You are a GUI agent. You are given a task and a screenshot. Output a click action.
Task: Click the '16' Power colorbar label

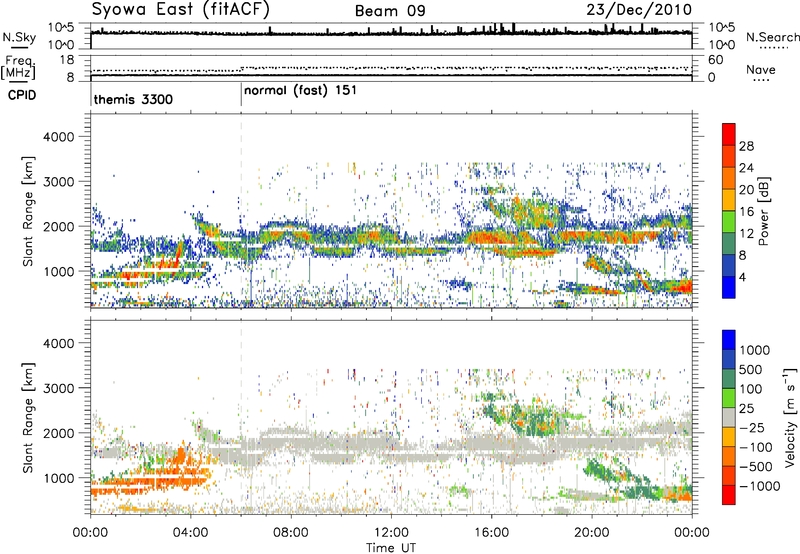tap(746, 212)
